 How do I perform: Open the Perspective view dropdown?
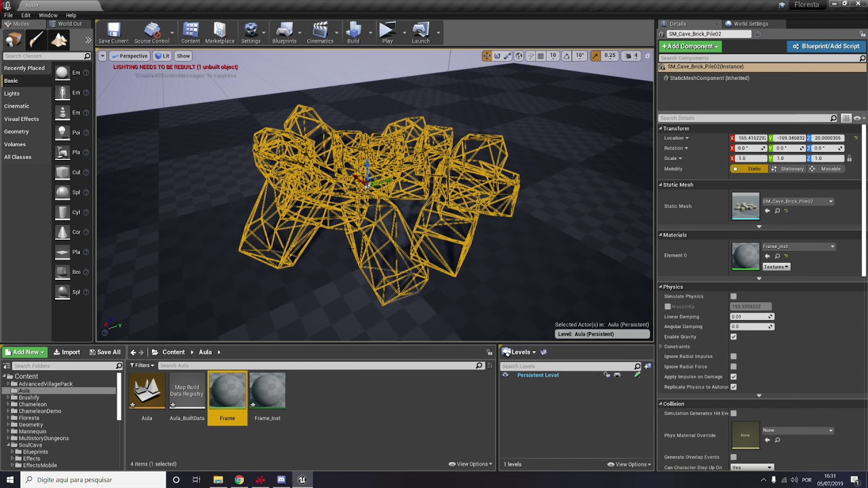(x=130, y=56)
